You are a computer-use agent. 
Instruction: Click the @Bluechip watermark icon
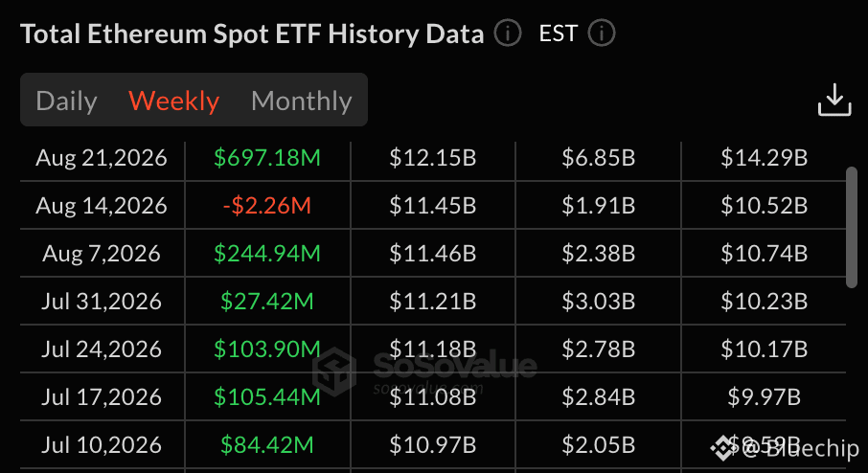722,447
